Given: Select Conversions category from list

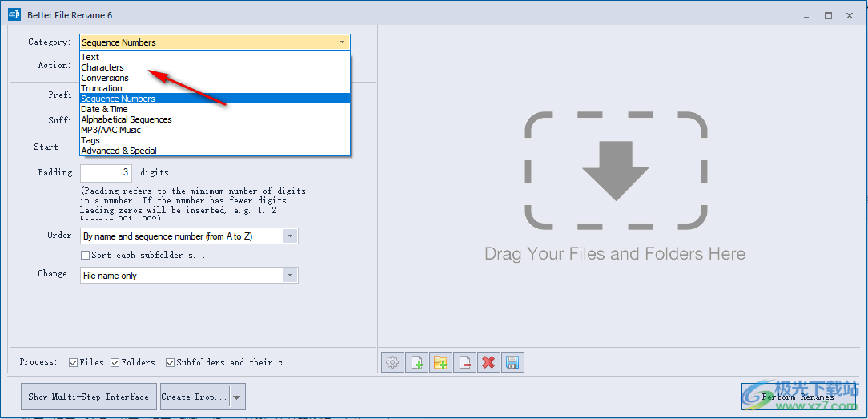Looking at the screenshot, I should point(215,78).
